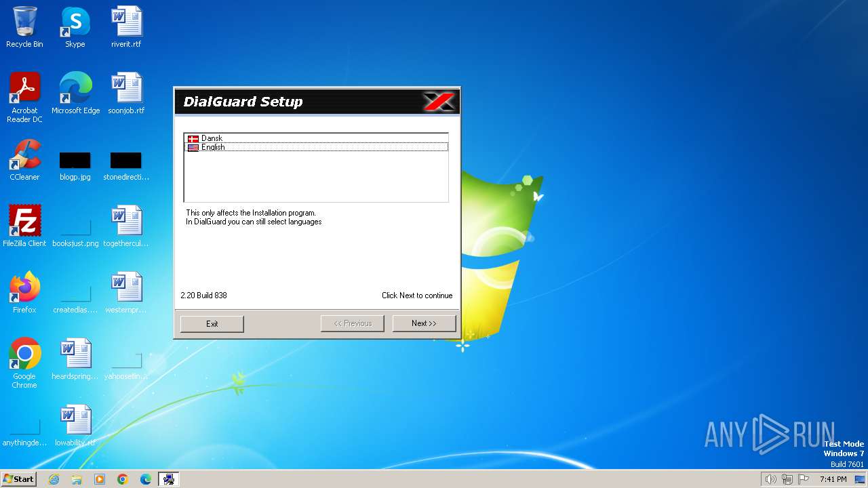Launch Firefox desktop shortcut
Viewport: 868px width, 488px height.
(x=24, y=293)
